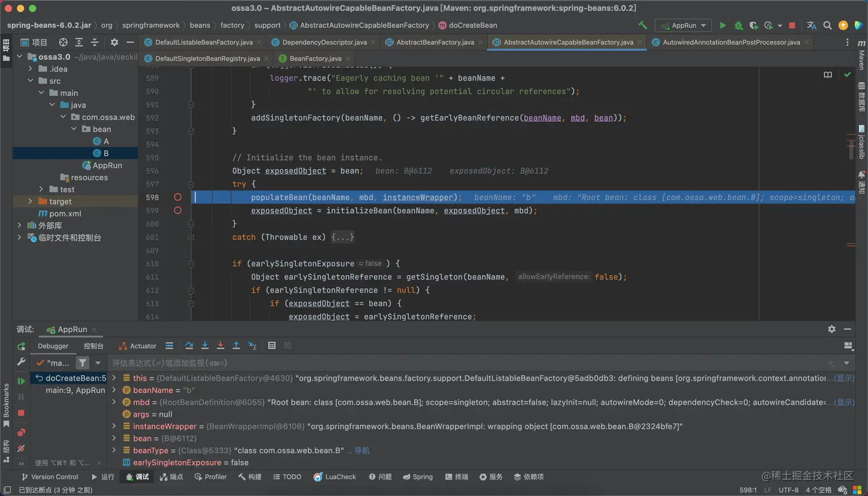
Task: Toggle reader mode book icon in the editor
Action: pyautogui.click(x=828, y=75)
